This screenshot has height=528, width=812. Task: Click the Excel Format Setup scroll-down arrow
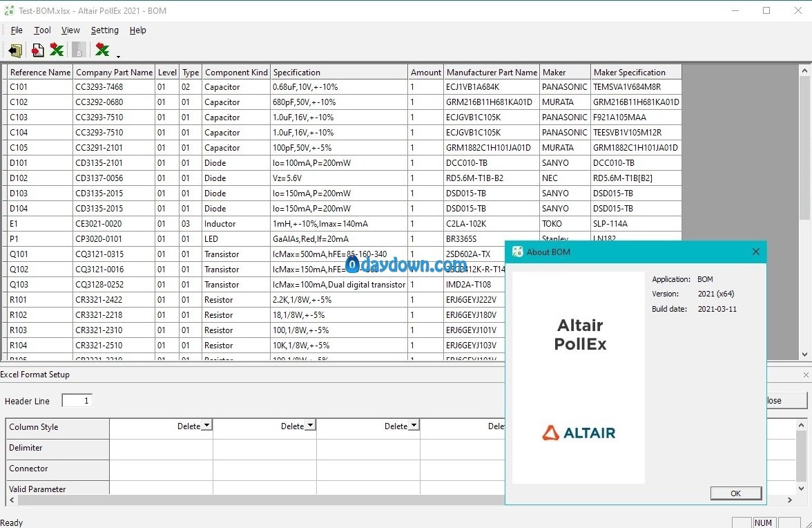(801, 488)
